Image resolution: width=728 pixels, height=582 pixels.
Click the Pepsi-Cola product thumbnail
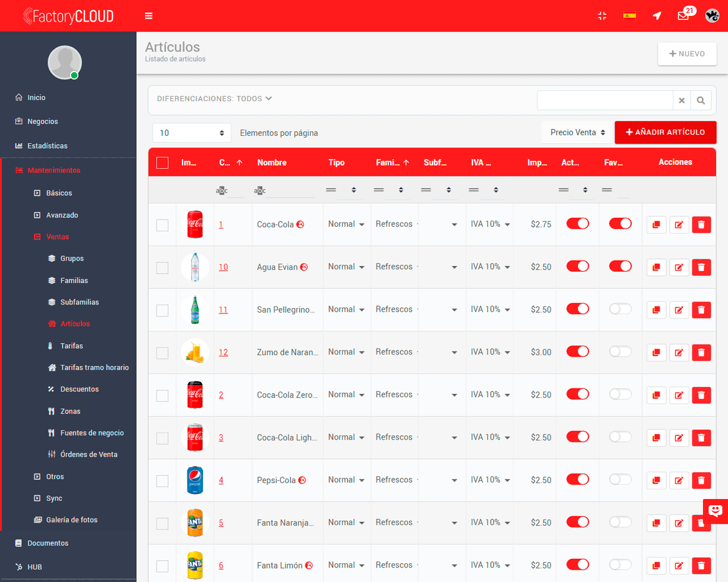click(195, 480)
